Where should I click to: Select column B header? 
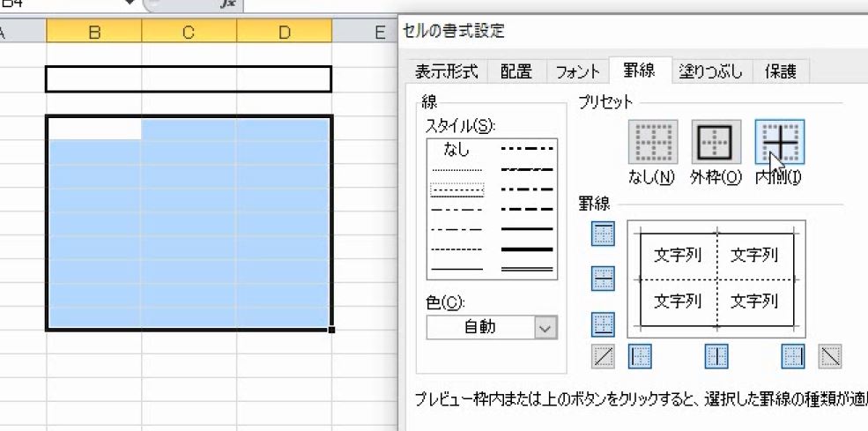(94, 33)
